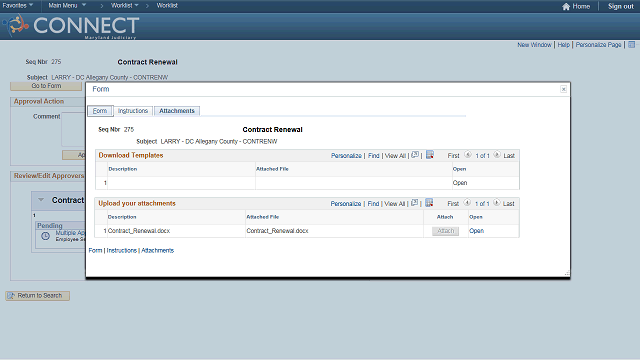The image size is (640, 360).
Task: Click Attached File header in Upload your attachments
Action: [x=262, y=217]
